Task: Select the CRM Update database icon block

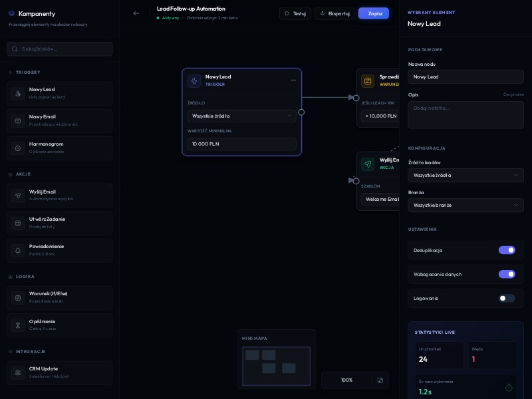Action: pyautogui.click(x=18, y=372)
